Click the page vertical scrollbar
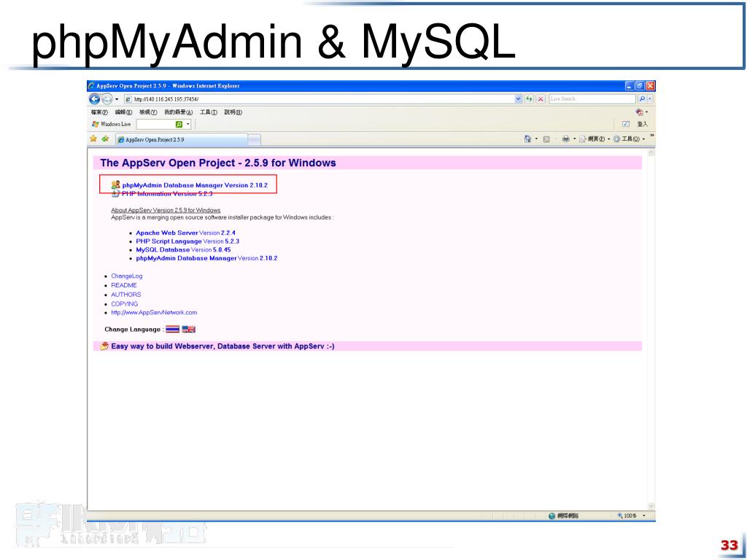This screenshot has height=560, width=747. pyautogui.click(x=651, y=329)
